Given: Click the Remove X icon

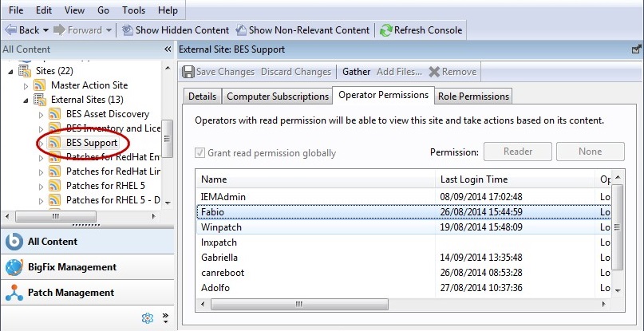Looking at the screenshot, I should coord(434,72).
